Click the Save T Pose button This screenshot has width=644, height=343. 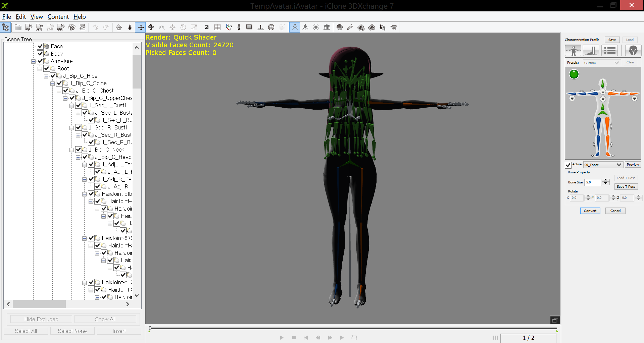[x=626, y=187]
